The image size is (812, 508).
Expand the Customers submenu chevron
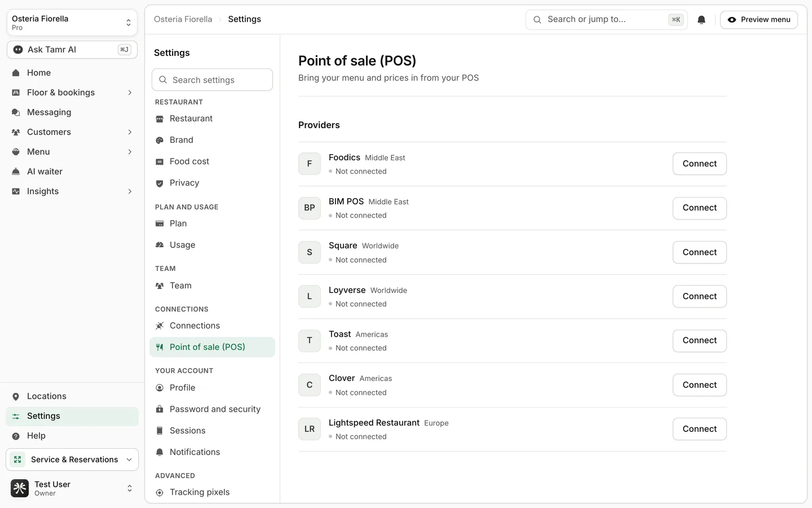(x=130, y=132)
